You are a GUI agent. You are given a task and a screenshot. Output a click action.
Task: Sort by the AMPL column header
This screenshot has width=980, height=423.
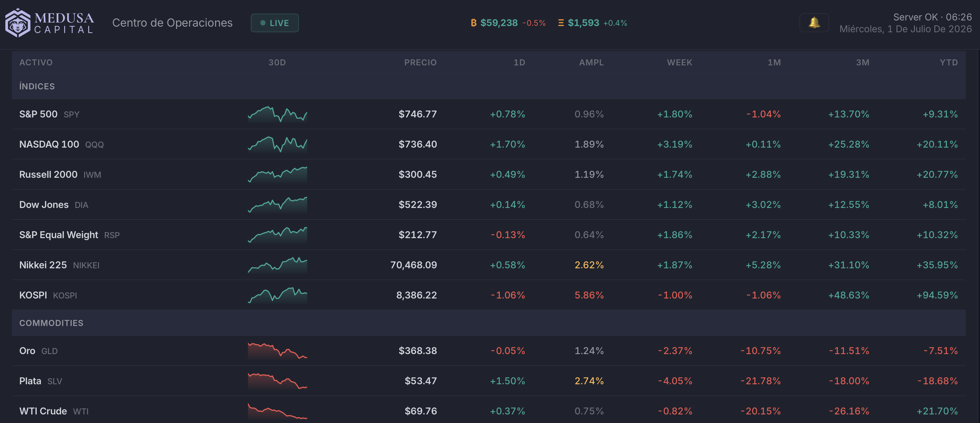click(591, 62)
